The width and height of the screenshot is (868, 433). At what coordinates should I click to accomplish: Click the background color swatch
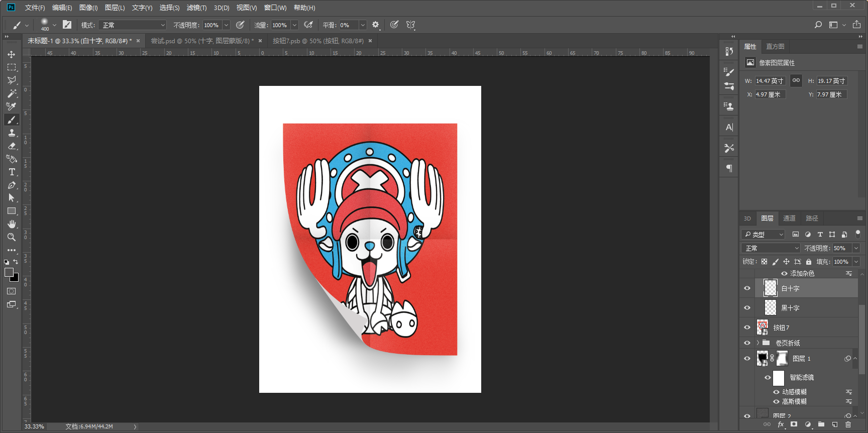pyautogui.click(x=15, y=278)
